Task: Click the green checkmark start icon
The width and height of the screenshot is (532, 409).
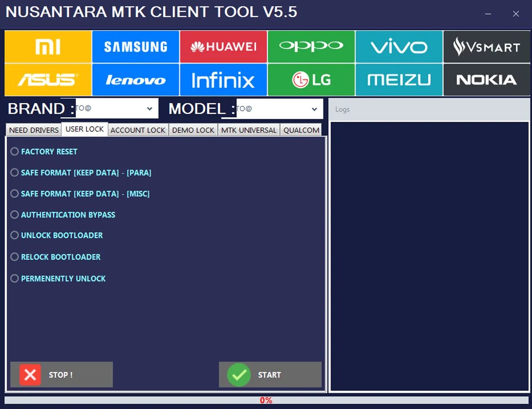Action: pos(239,375)
